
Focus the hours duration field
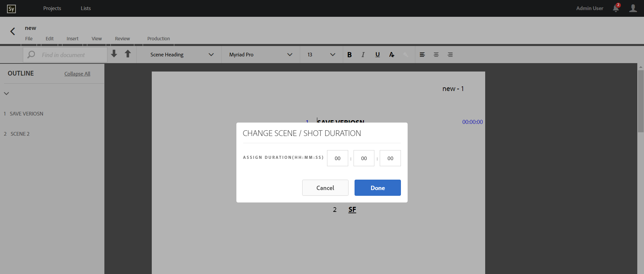click(x=337, y=158)
